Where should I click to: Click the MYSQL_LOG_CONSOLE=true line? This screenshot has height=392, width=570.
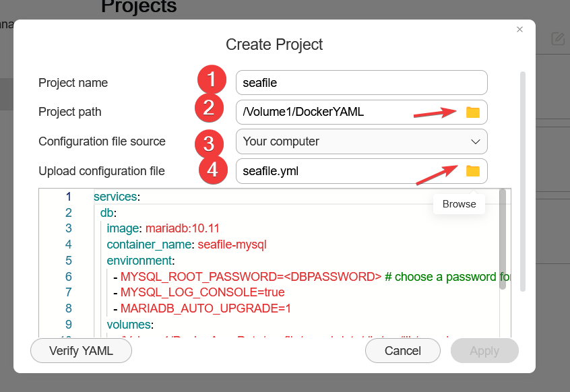tap(202, 292)
